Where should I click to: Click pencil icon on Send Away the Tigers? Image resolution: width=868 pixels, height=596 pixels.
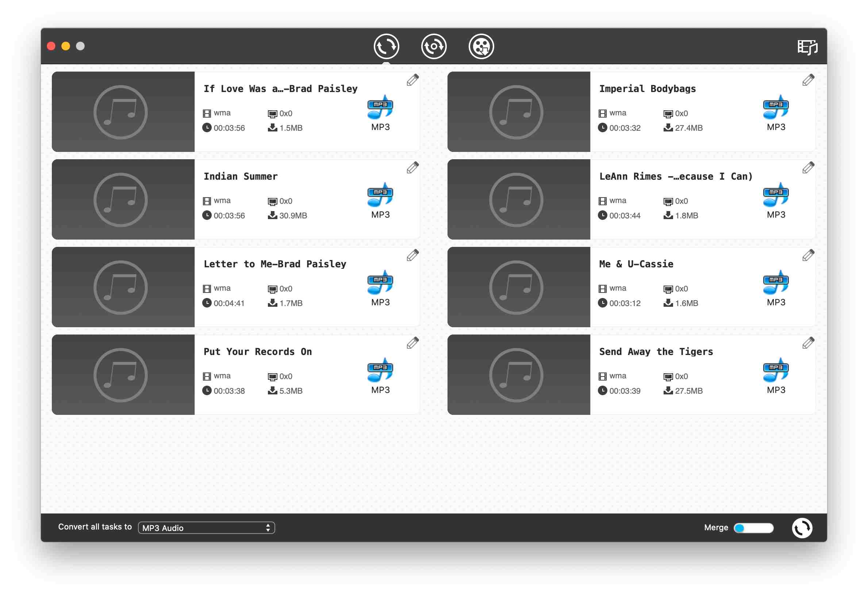(x=808, y=343)
